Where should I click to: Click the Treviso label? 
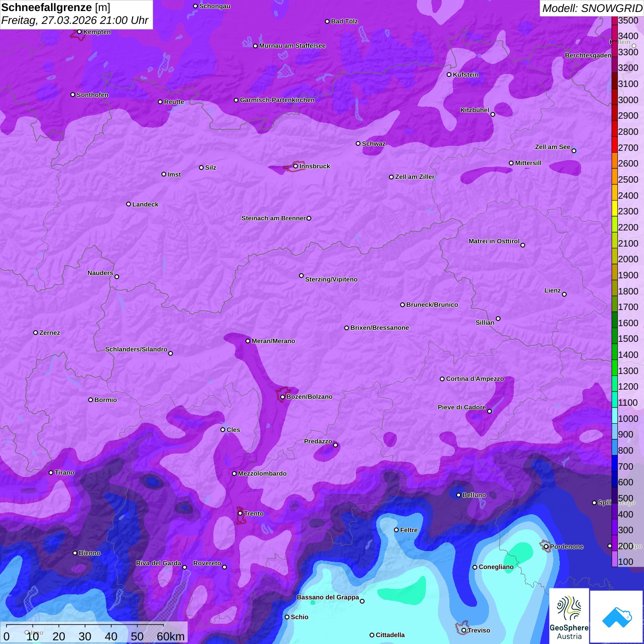479,630
